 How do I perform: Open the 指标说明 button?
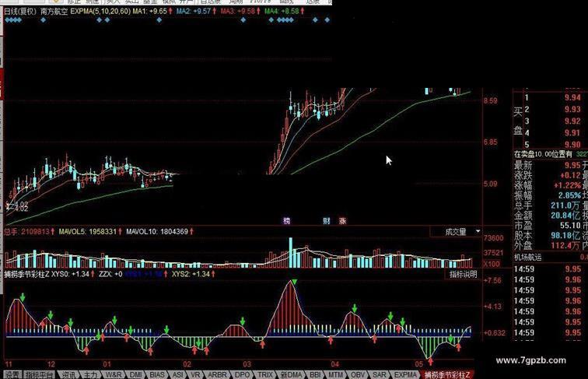pos(463,274)
